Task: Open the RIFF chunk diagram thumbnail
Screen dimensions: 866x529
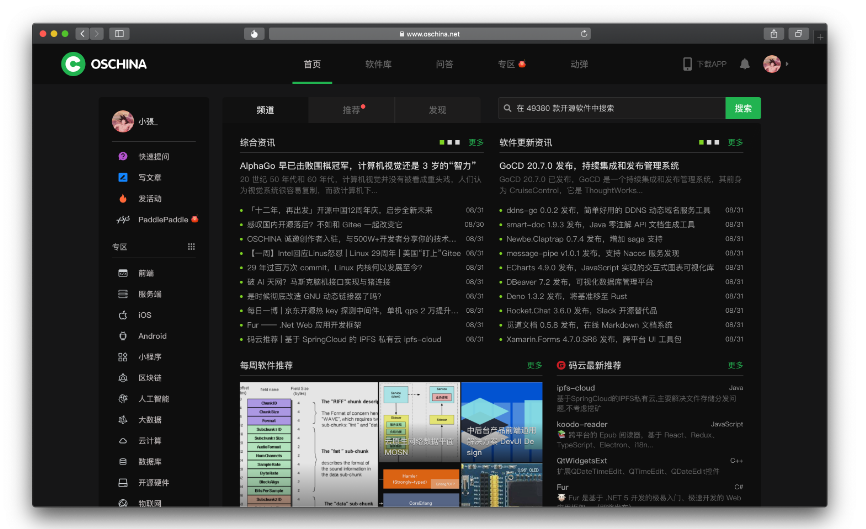Action: (x=309, y=445)
